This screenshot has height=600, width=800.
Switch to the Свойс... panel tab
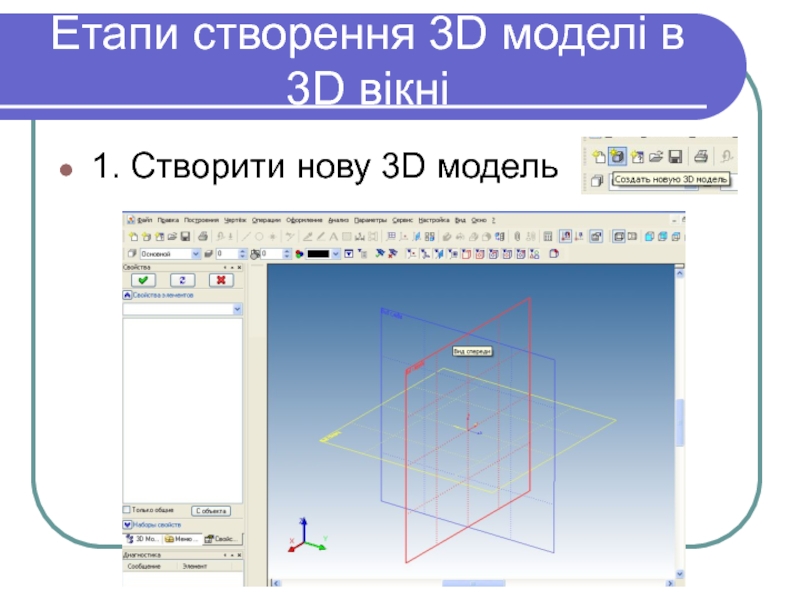click(222, 539)
